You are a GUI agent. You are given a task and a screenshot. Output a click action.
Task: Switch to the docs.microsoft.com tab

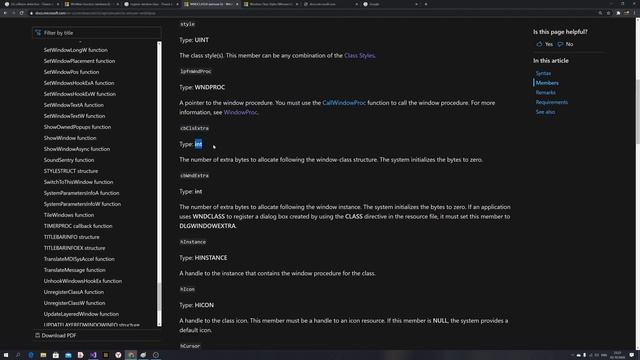(330, 4)
